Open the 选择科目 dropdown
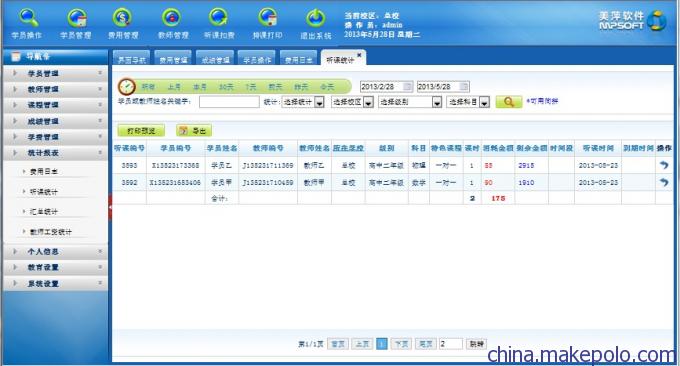The image size is (680, 366). [468, 102]
